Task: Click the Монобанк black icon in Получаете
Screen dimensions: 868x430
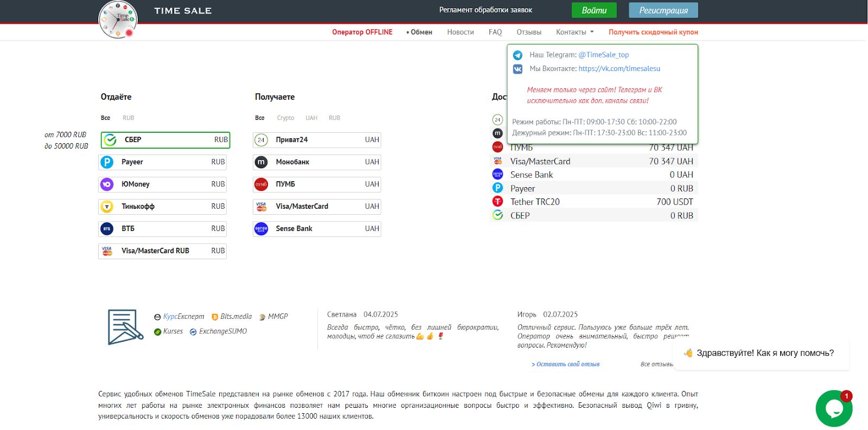Action: 261,162
